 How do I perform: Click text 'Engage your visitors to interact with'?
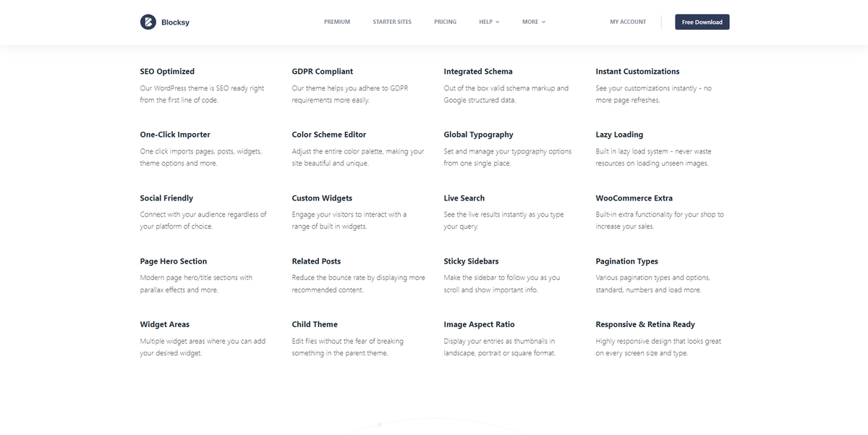[345, 215]
